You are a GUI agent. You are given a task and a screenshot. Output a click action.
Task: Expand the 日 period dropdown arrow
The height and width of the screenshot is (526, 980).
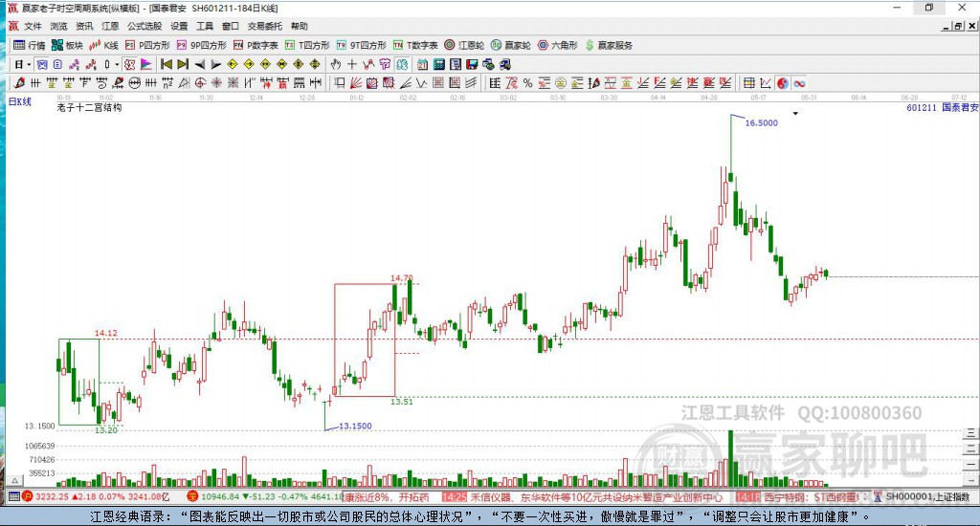click(x=29, y=64)
